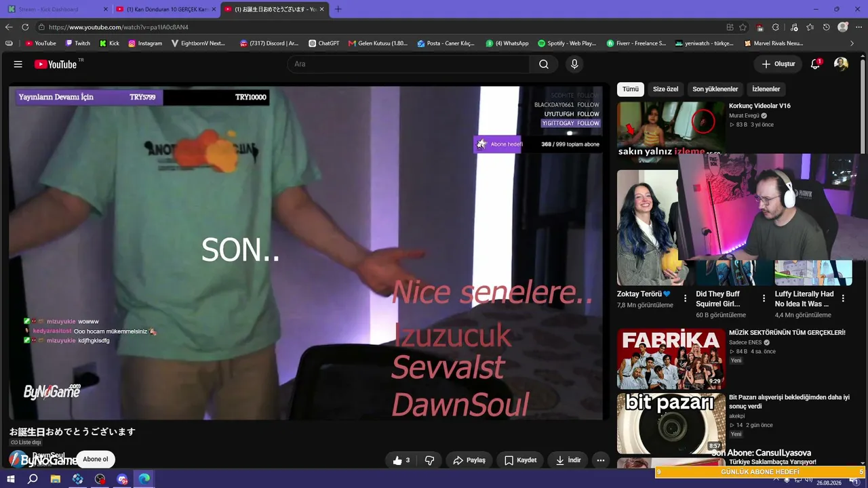This screenshot has width=868, height=488.
Task: Open the WhatsApp bookmark
Action: tap(507, 43)
